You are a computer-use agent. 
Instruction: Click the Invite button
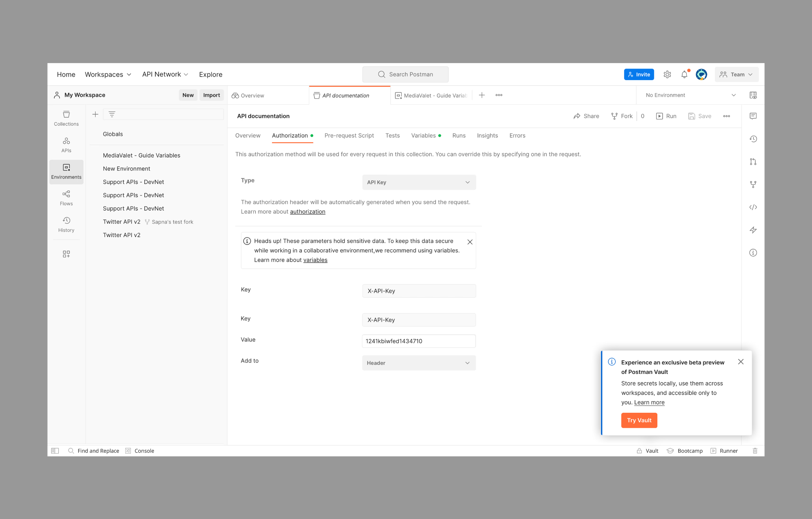click(639, 75)
